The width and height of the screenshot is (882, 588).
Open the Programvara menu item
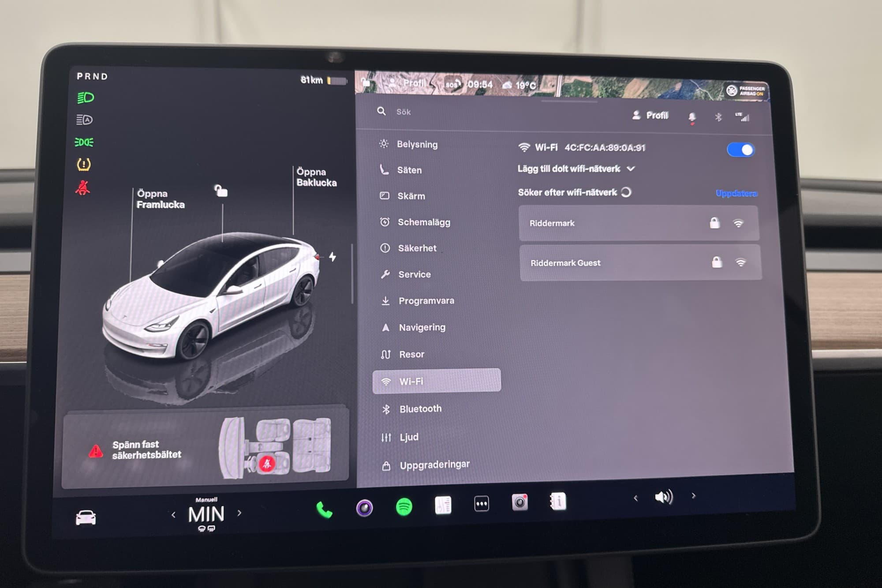coord(417,301)
